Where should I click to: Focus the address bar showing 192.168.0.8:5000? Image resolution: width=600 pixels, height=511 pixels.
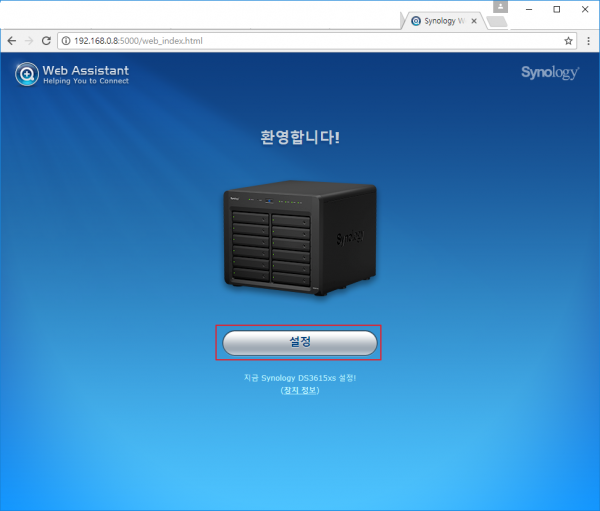click(300, 41)
